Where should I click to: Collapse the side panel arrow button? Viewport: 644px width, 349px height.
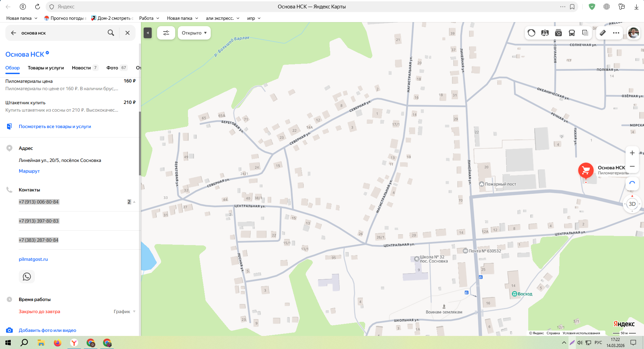tap(148, 33)
